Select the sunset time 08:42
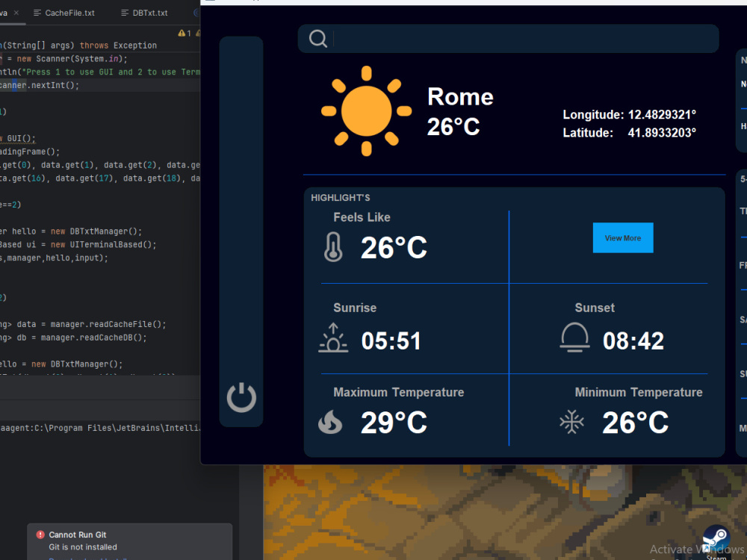Viewport: 747px width, 560px height. [x=633, y=341]
